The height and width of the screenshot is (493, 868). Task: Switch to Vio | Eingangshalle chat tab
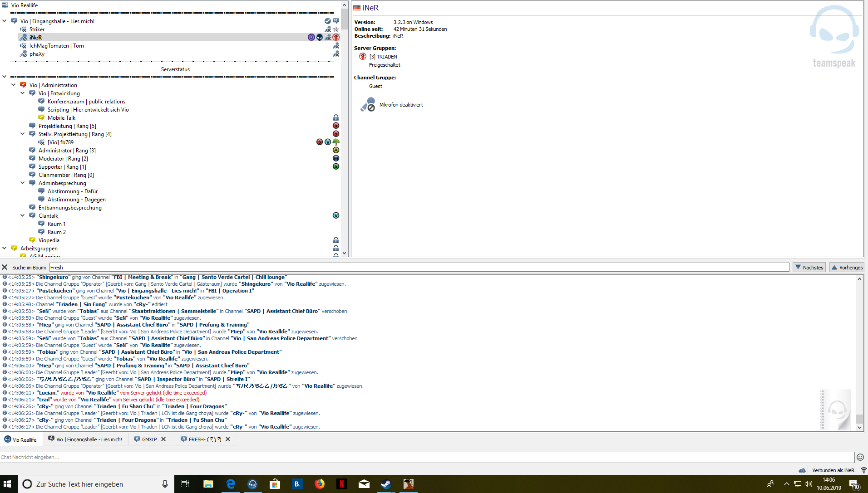[85, 439]
